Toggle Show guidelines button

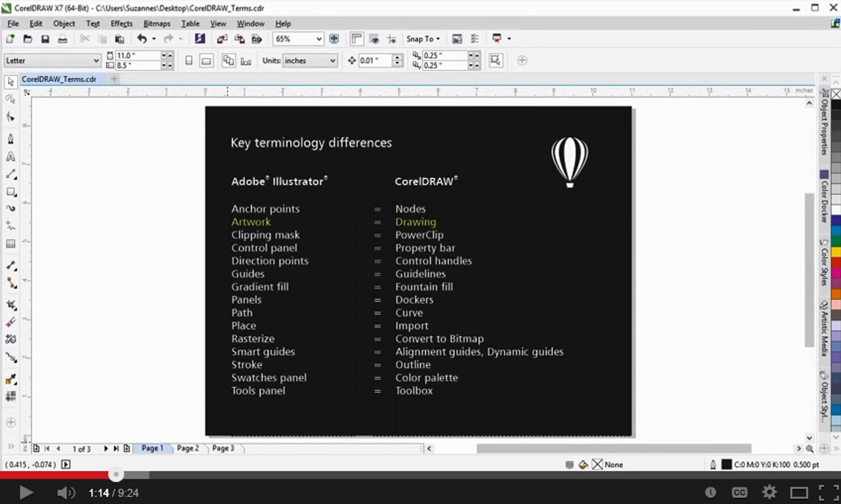391,39
